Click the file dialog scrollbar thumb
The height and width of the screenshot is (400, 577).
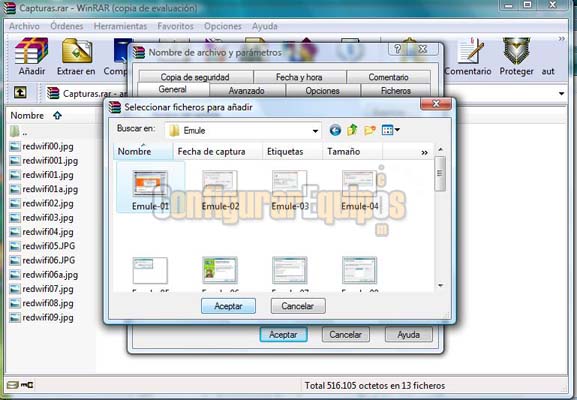pos(440,173)
